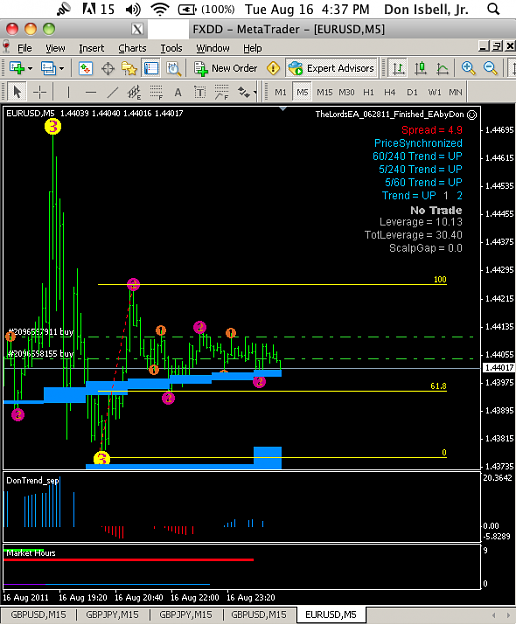Select the Fibonacci 100 level line
The image size is (516, 625).
[x=272, y=284]
